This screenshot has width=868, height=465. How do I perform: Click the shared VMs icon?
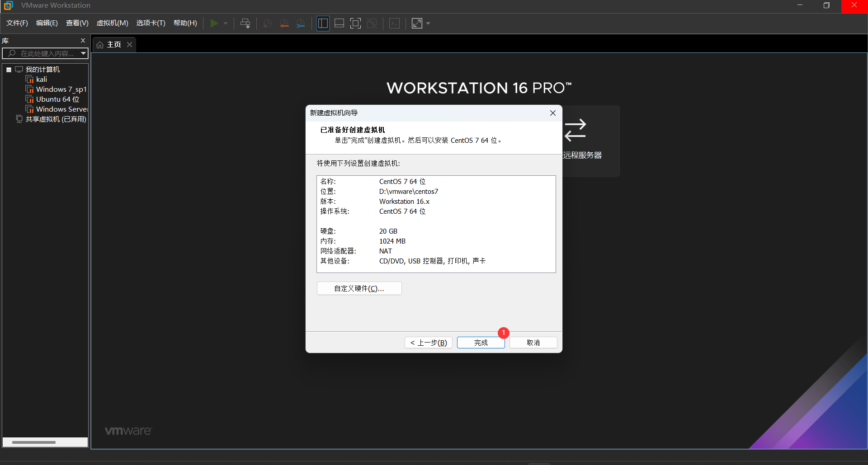pos(19,119)
